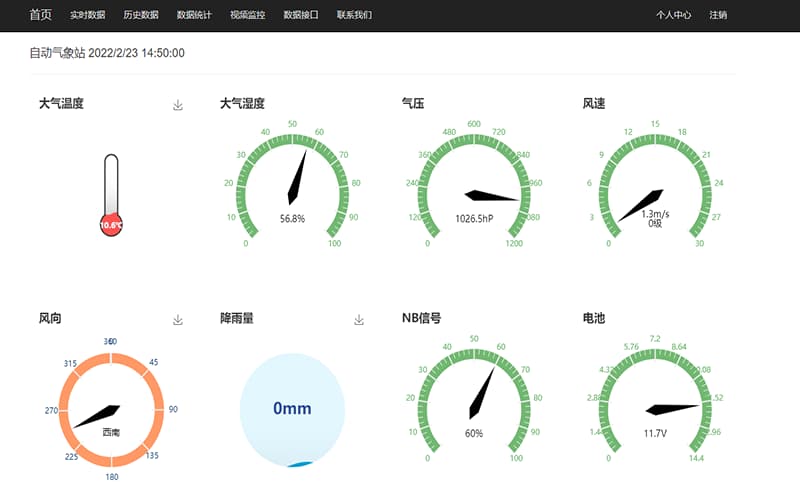This screenshot has width=800, height=500.
Task: Click 注销 to log out
Action: tap(718, 15)
